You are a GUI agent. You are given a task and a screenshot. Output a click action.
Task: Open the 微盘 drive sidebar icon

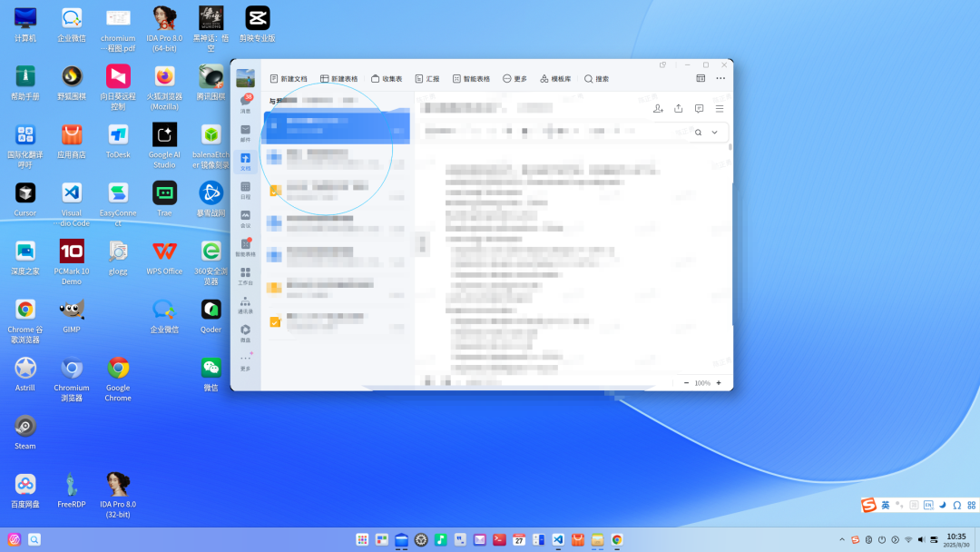(x=245, y=333)
